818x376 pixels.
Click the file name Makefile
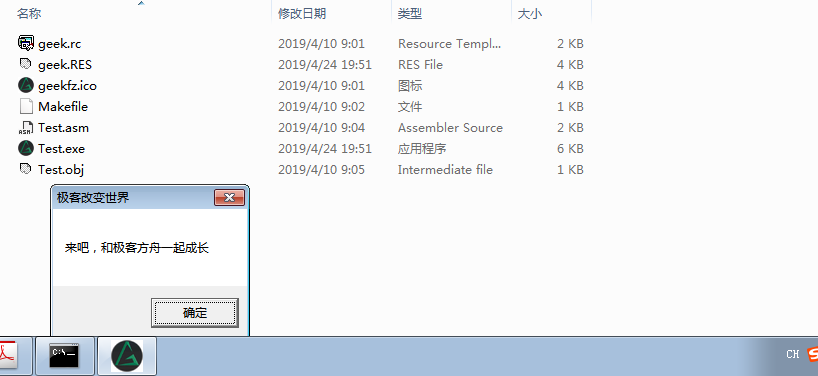63,107
